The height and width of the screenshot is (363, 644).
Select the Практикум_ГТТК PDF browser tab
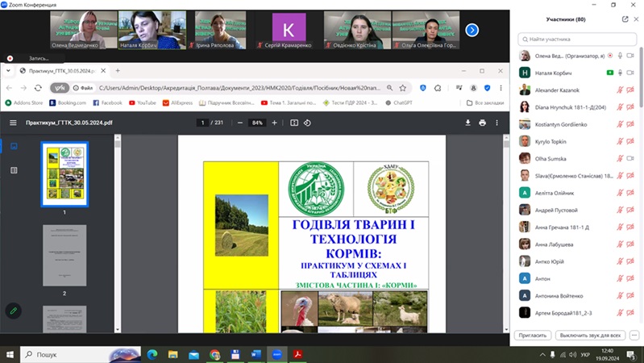click(62, 71)
